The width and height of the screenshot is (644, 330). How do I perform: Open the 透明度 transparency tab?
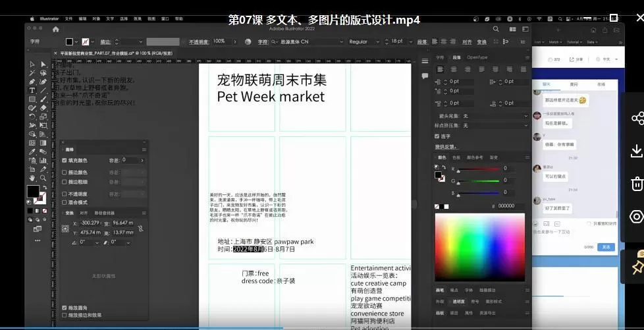(x=458, y=302)
